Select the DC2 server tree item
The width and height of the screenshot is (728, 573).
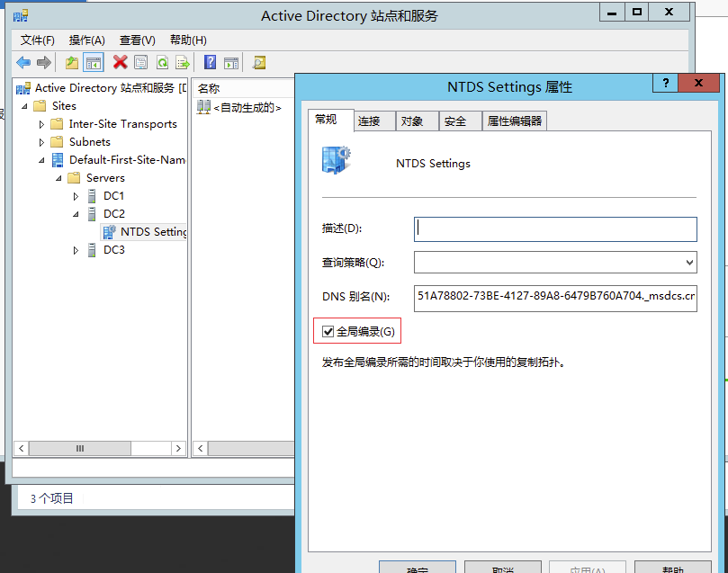pos(114,214)
